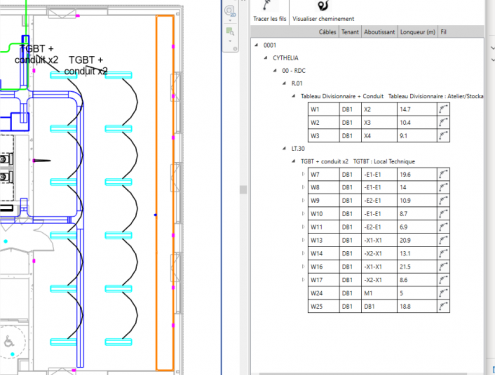495x375 pixels.
Task: Click the Tracer les fils tool
Action: [269, 12]
